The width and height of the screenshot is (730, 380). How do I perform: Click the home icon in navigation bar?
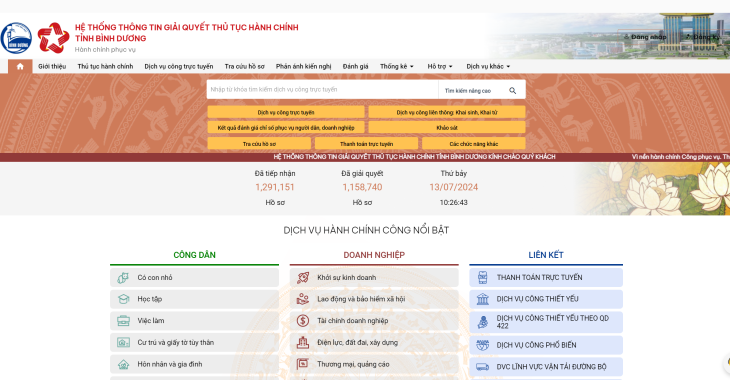(x=20, y=67)
